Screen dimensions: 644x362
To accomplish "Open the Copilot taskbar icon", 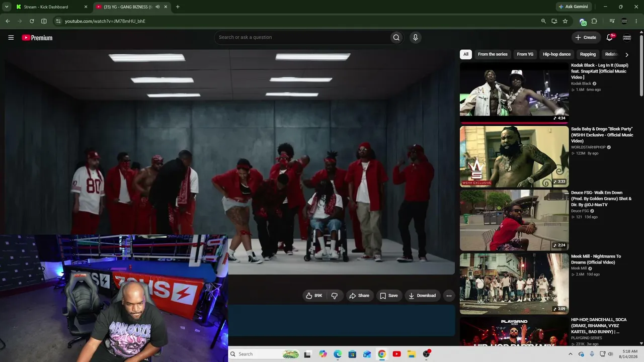I will coord(323,354).
